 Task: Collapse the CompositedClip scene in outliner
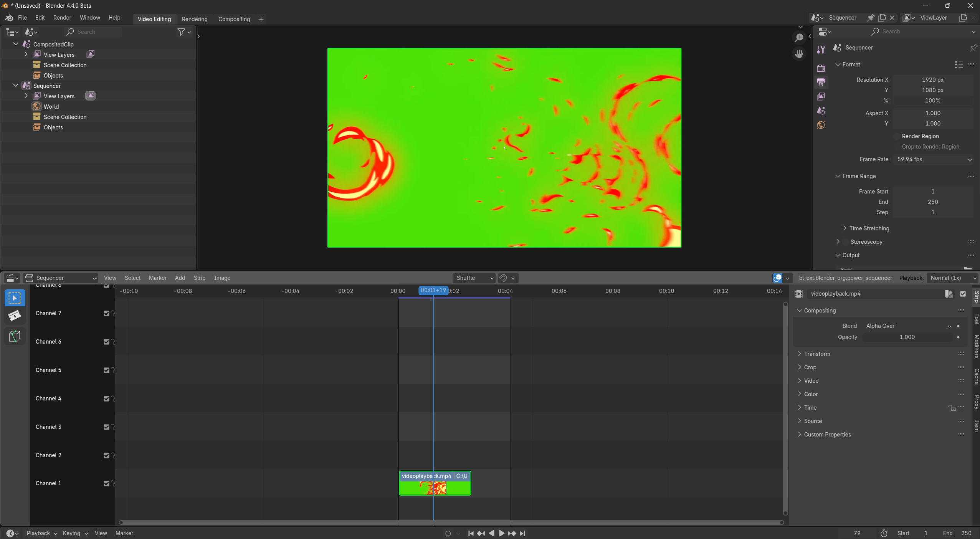[x=16, y=44]
